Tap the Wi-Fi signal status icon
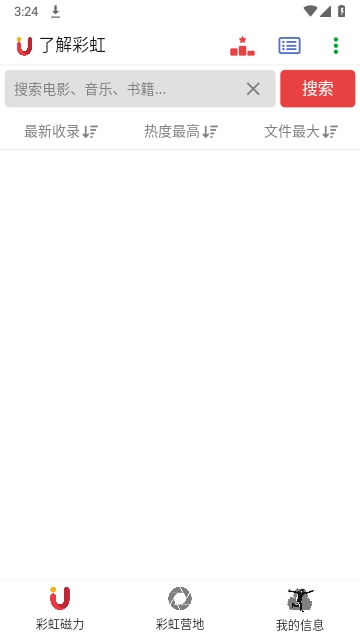 point(310,11)
